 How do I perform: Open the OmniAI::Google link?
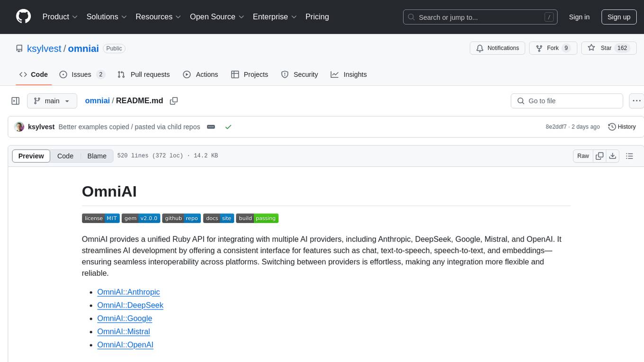tap(125, 318)
